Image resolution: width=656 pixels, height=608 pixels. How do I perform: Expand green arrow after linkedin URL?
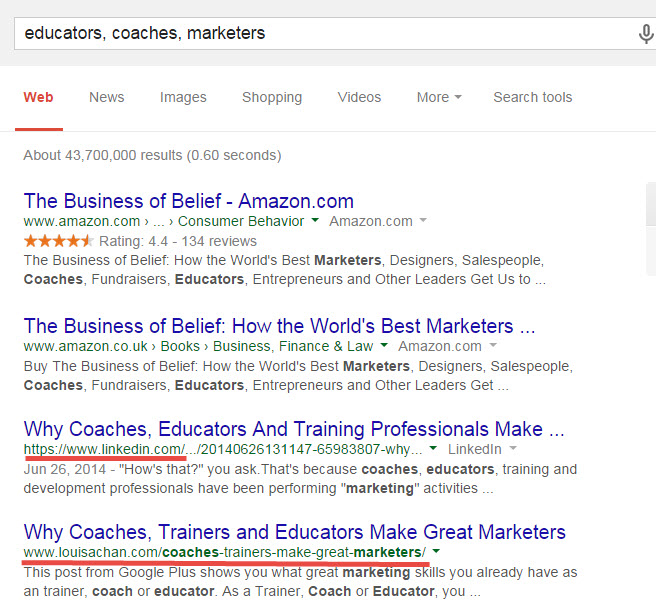coord(433,448)
